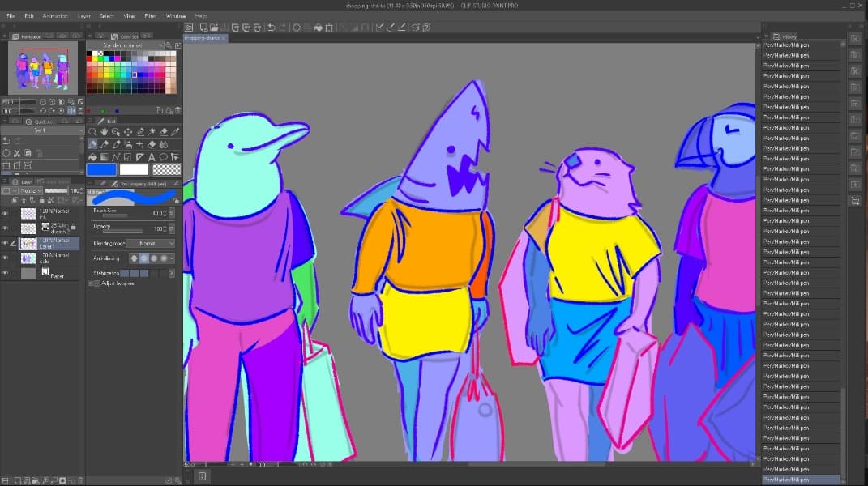The width and height of the screenshot is (868, 486).
Task: Click the Undo icon on the command bar
Action: tap(271, 27)
